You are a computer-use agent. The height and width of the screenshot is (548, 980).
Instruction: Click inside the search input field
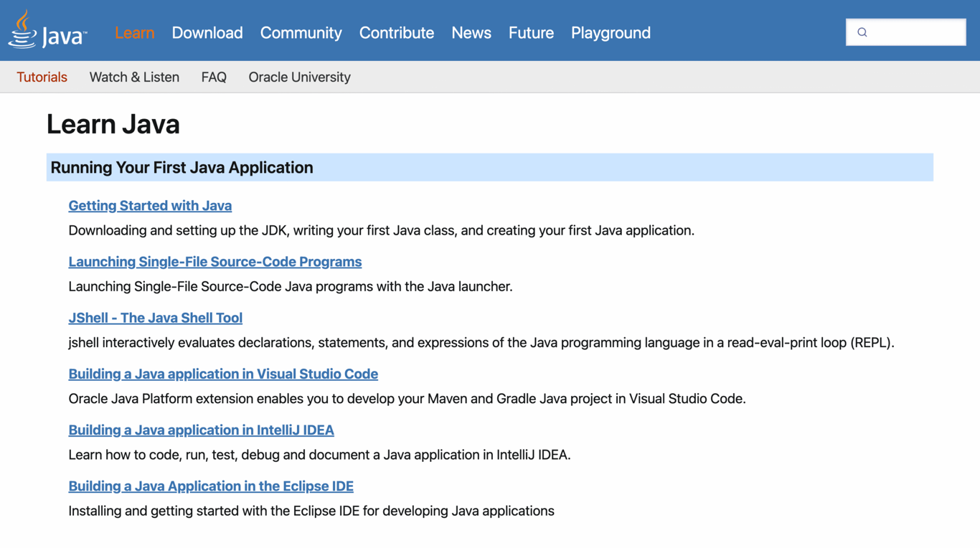tap(911, 32)
